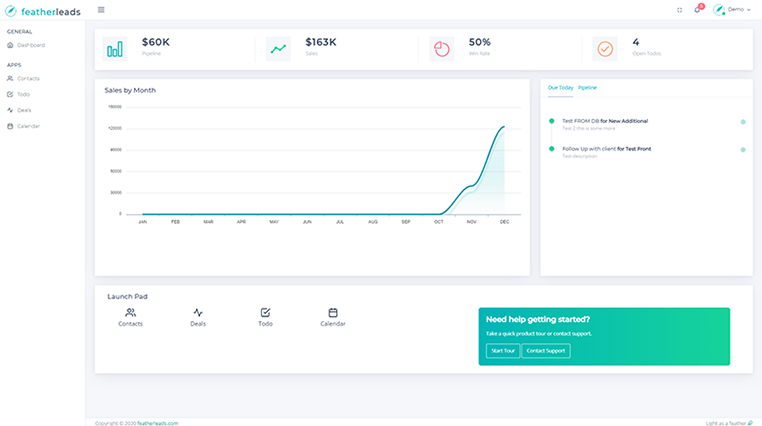Open Contacts icon in Launch Pad
The image size is (762, 426).
[130, 313]
